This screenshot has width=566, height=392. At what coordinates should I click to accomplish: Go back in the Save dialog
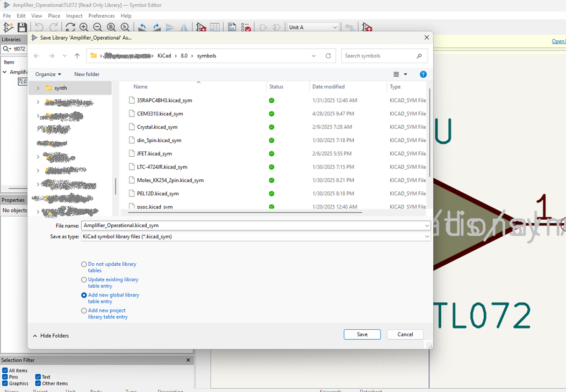pyautogui.click(x=37, y=56)
